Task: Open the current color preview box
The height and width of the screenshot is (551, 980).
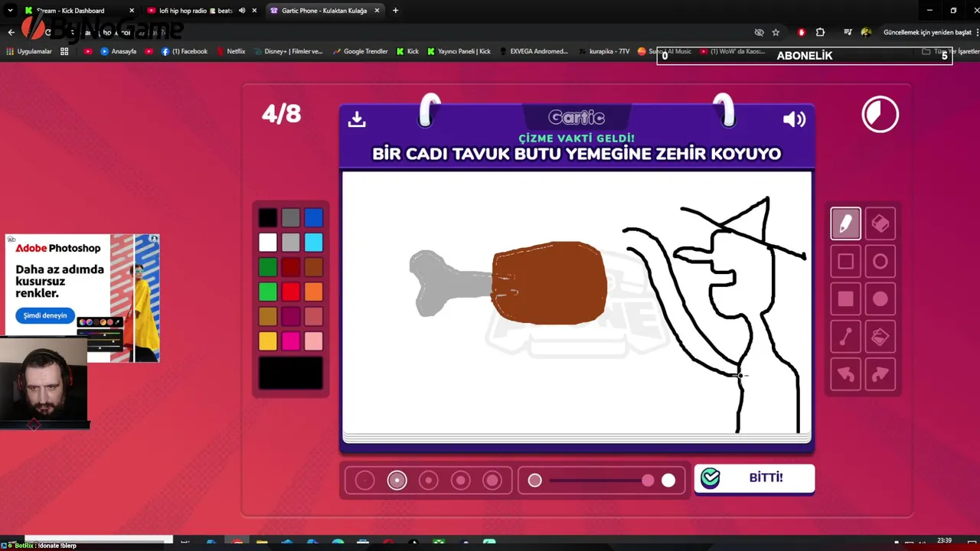Action: click(x=290, y=373)
